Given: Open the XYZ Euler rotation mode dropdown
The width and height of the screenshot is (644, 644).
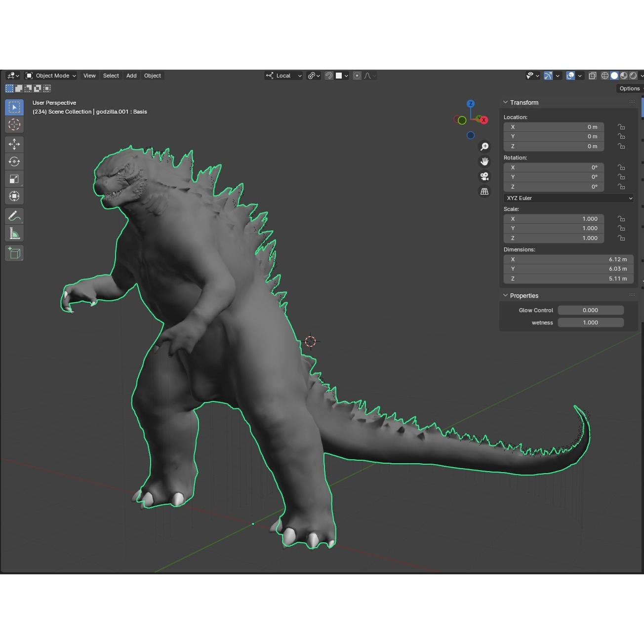Looking at the screenshot, I should pyautogui.click(x=568, y=198).
